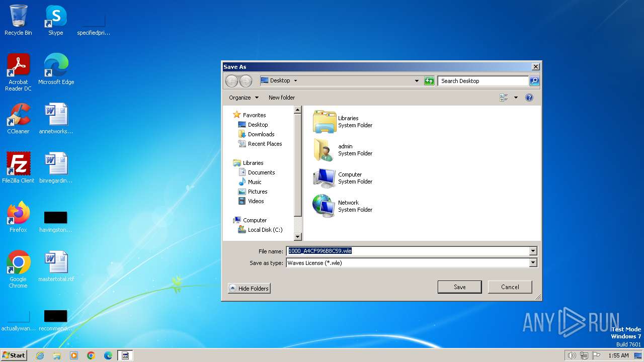The width and height of the screenshot is (644, 362).
Task: Open the Libraries system folder icon
Action: point(325,122)
